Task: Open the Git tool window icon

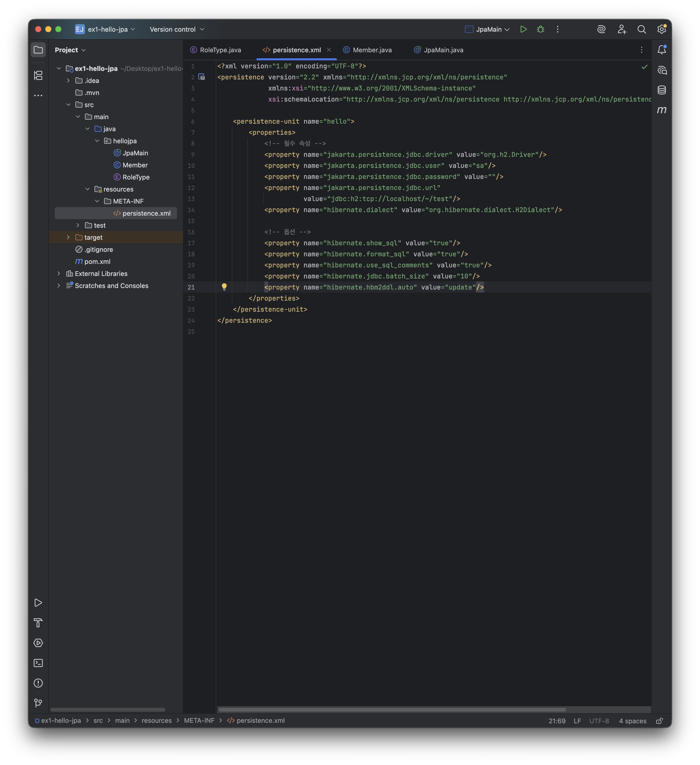Action: point(38,703)
